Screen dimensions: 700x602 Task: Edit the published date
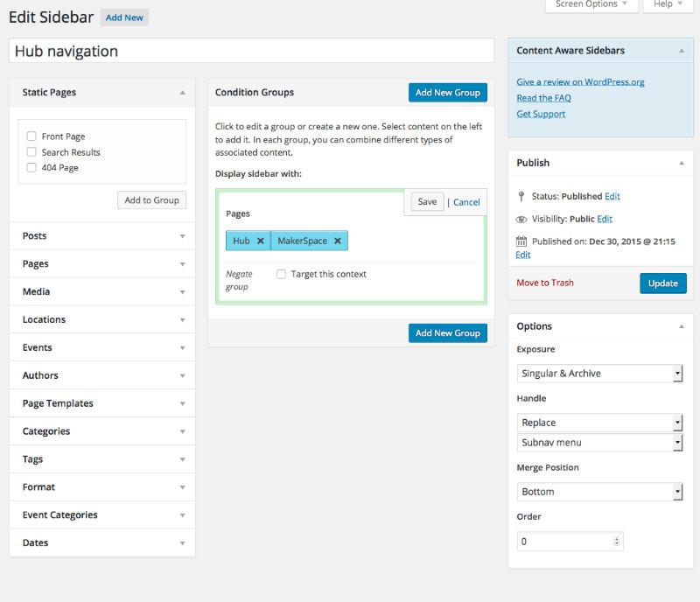(x=522, y=255)
